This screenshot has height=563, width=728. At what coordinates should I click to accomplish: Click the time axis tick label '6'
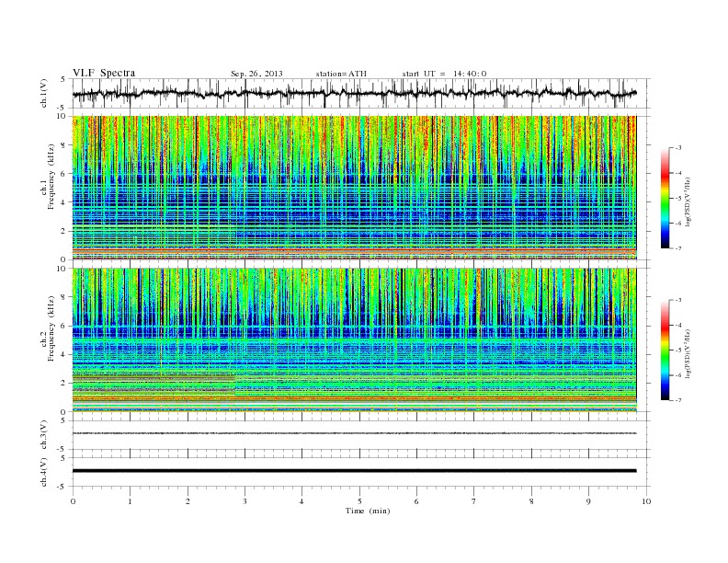(x=416, y=501)
